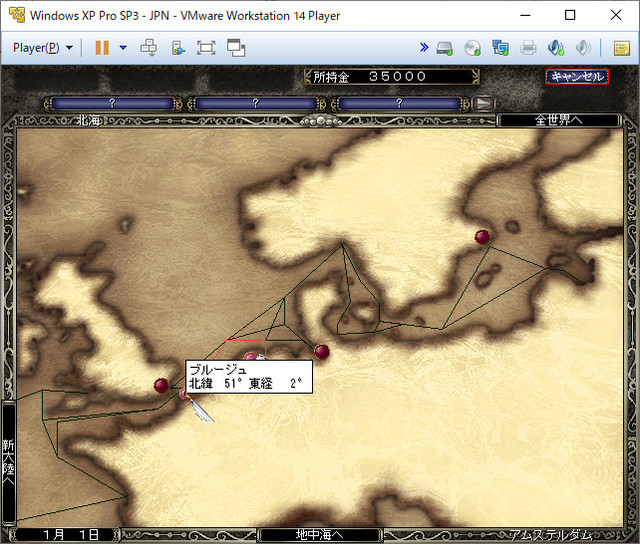This screenshot has height=544, width=640.
Task: Click the アムステルダム label
Action: [551, 535]
